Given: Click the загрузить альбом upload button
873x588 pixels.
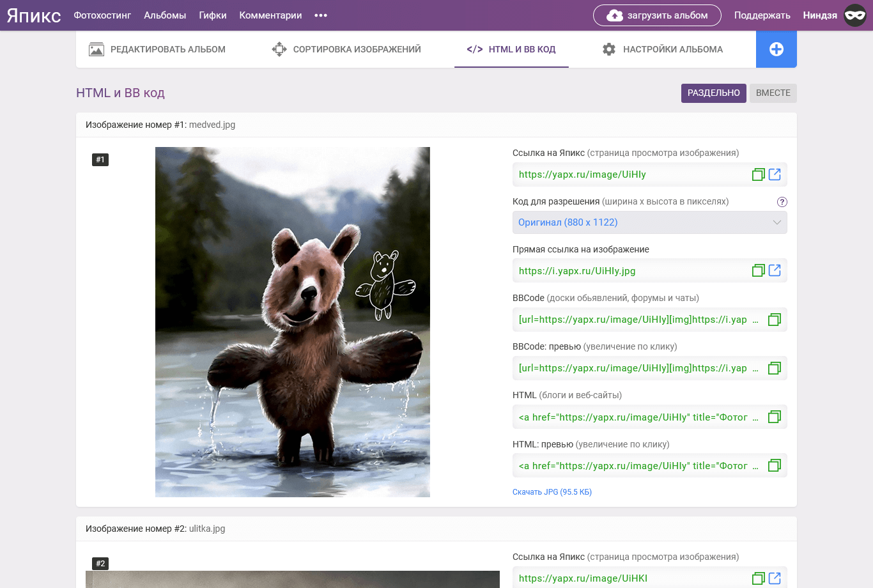Looking at the screenshot, I should 657,15.
